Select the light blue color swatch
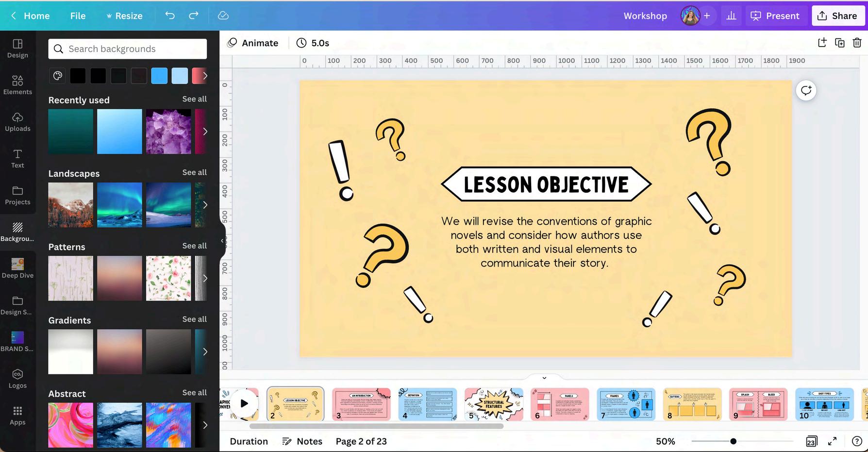 (180, 76)
